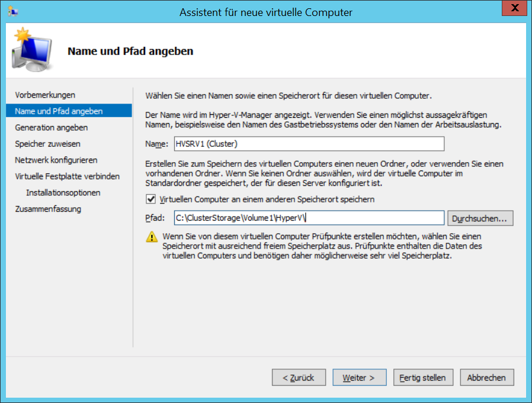Close the wizard with the red X button
Screen dimensions: 532x403
pos(514,8)
